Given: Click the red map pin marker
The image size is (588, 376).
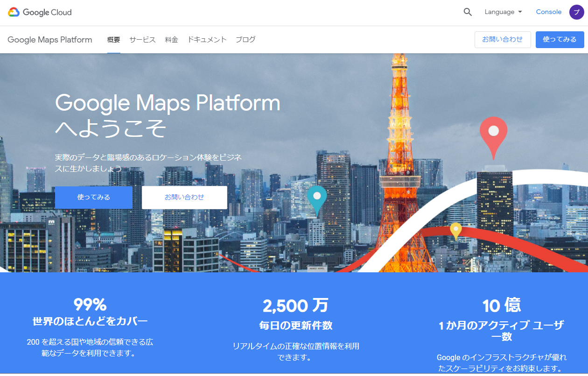Looking at the screenshot, I should pyautogui.click(x=493, y=137).
